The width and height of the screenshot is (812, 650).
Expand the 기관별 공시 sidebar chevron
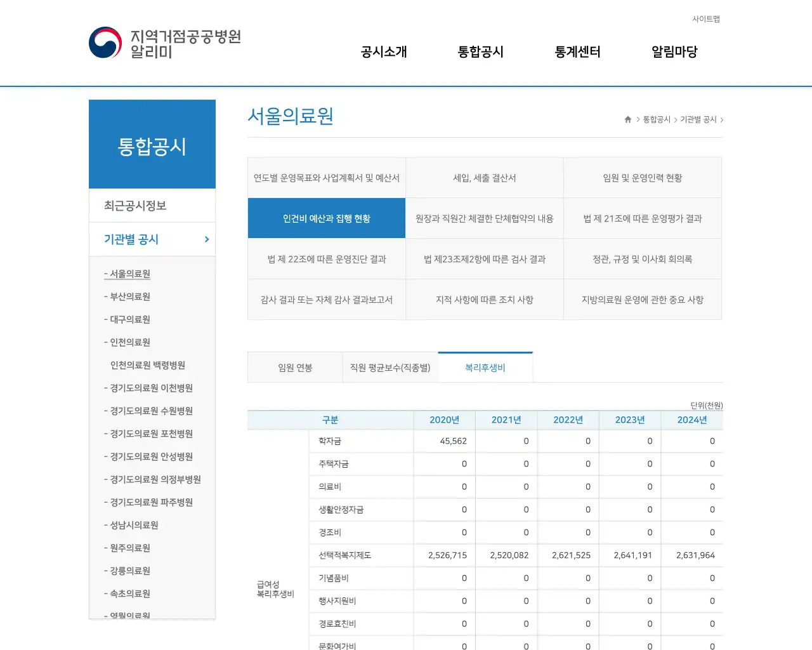[x=206, y=239]
